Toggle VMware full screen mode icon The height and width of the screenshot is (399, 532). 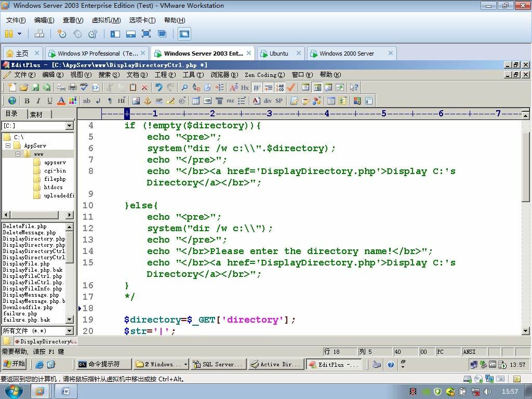(146, 34)
